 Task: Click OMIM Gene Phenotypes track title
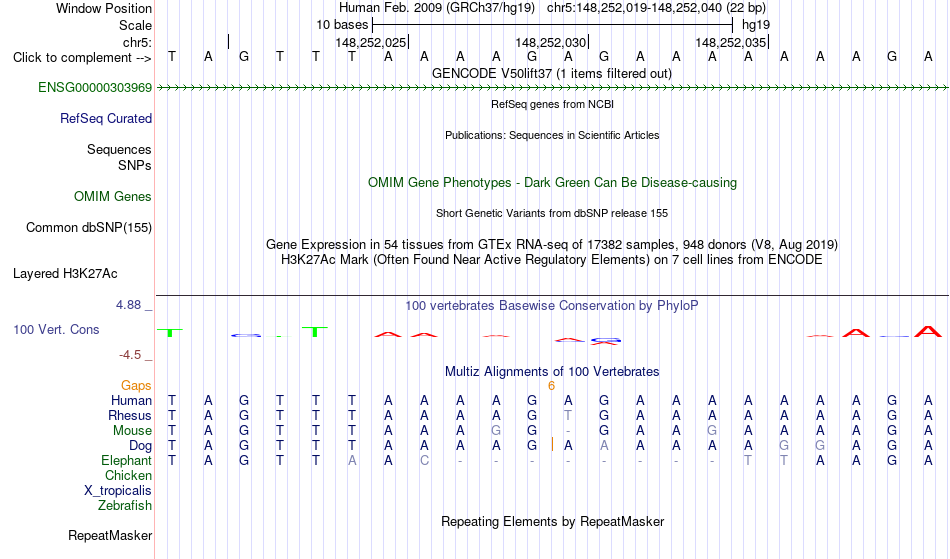(552, 183)
